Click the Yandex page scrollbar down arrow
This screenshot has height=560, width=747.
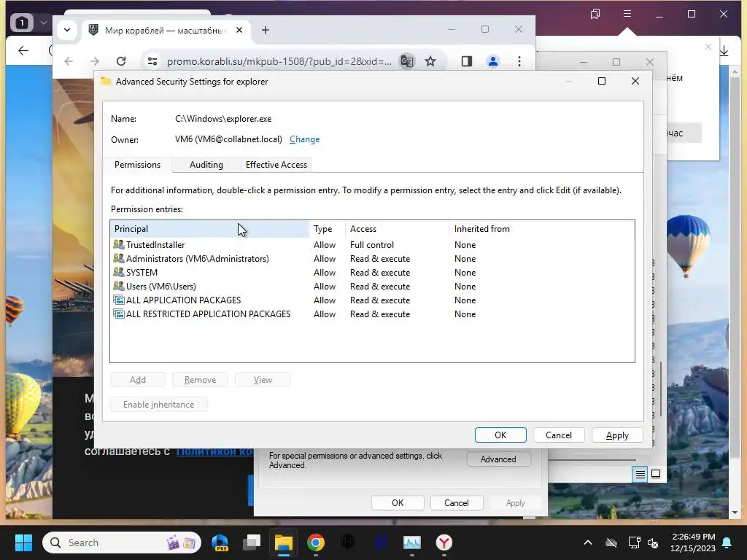coord(734,513)
